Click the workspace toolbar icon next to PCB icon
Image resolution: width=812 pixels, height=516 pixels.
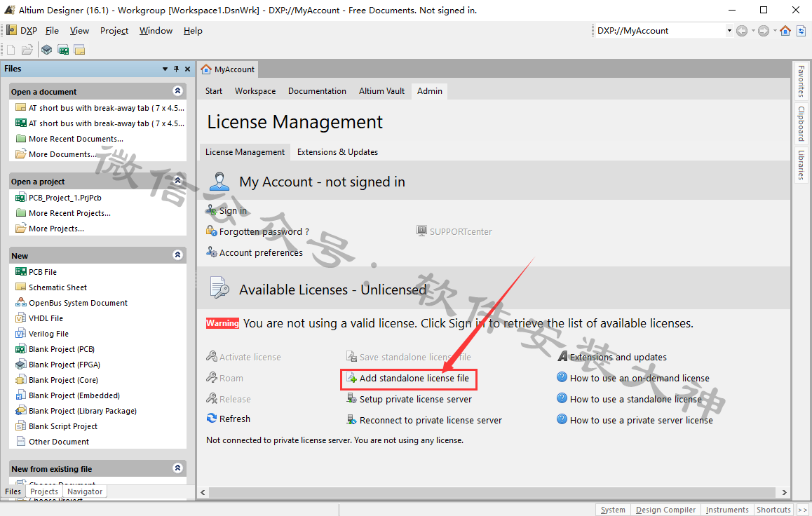(x=79, y=50)
